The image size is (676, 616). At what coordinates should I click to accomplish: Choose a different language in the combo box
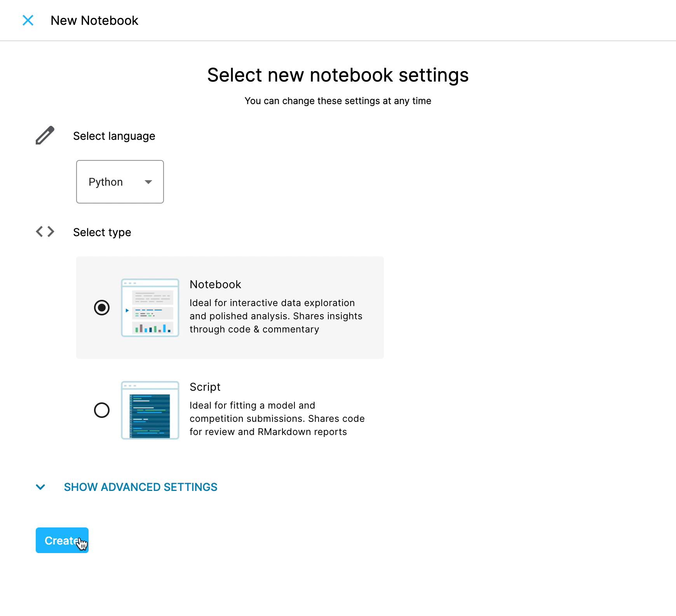click(120, 182)
